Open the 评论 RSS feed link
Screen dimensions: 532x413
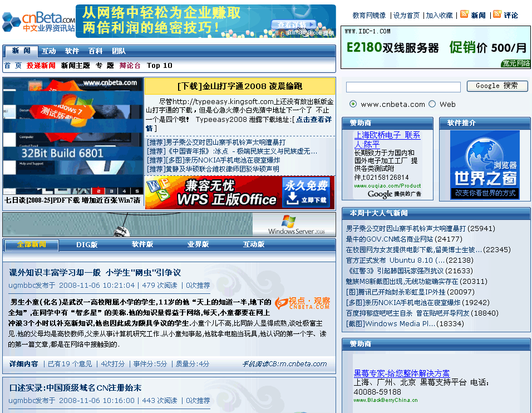click(511, 15)
